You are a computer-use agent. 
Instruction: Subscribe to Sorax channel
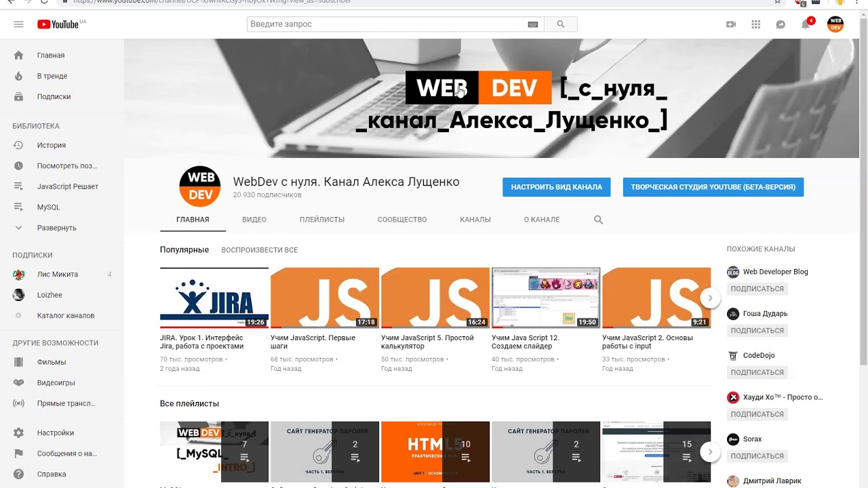coord(757,456)
